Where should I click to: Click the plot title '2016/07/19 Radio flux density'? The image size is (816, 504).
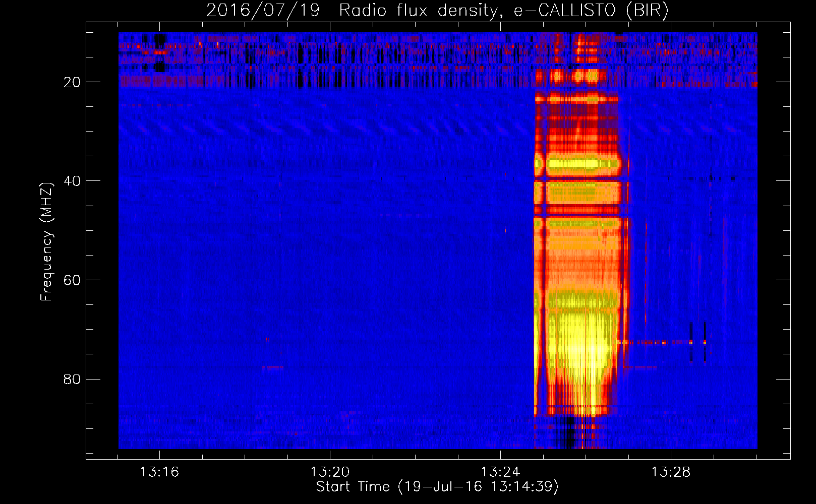click(x=437, y=11)
